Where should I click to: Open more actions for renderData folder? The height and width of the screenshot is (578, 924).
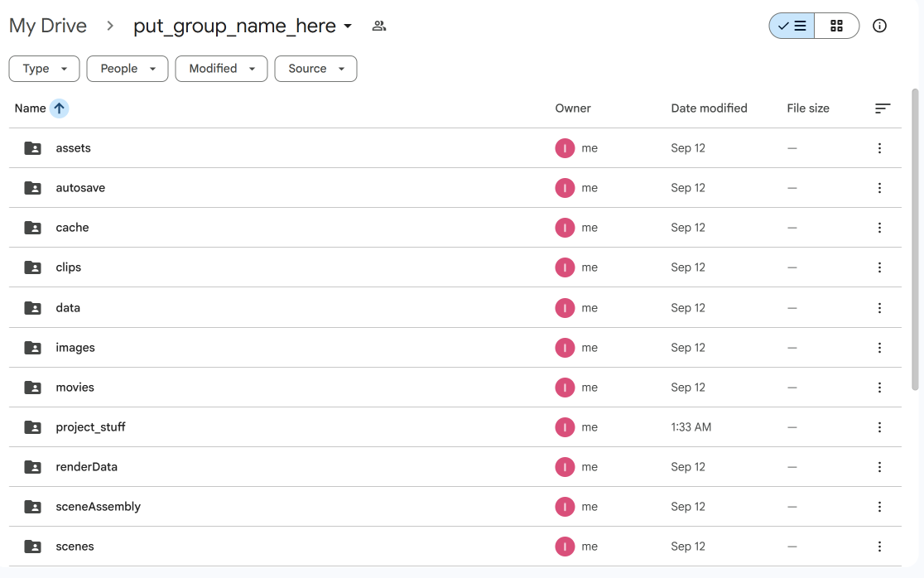tap(879, 467)
